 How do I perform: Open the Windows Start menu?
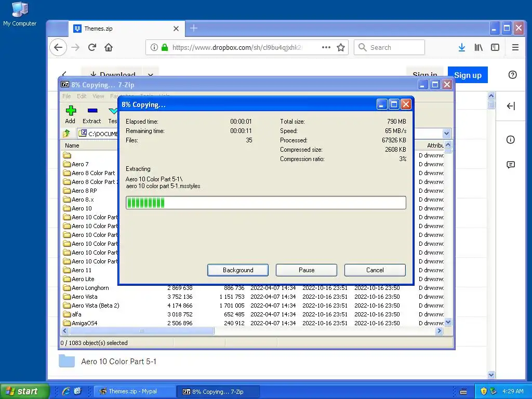(x=25, y=391)
